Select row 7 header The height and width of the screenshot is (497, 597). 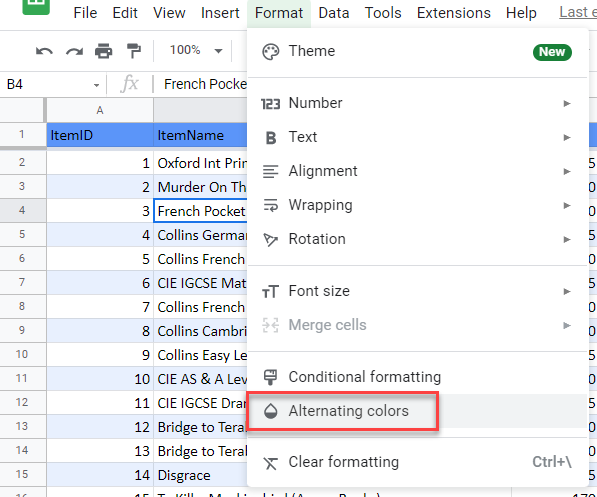(x=22, y=282)
